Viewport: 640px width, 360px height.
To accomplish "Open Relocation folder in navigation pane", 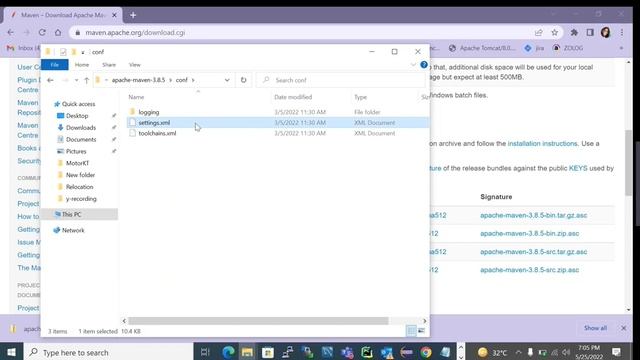I will pos(79,187).
